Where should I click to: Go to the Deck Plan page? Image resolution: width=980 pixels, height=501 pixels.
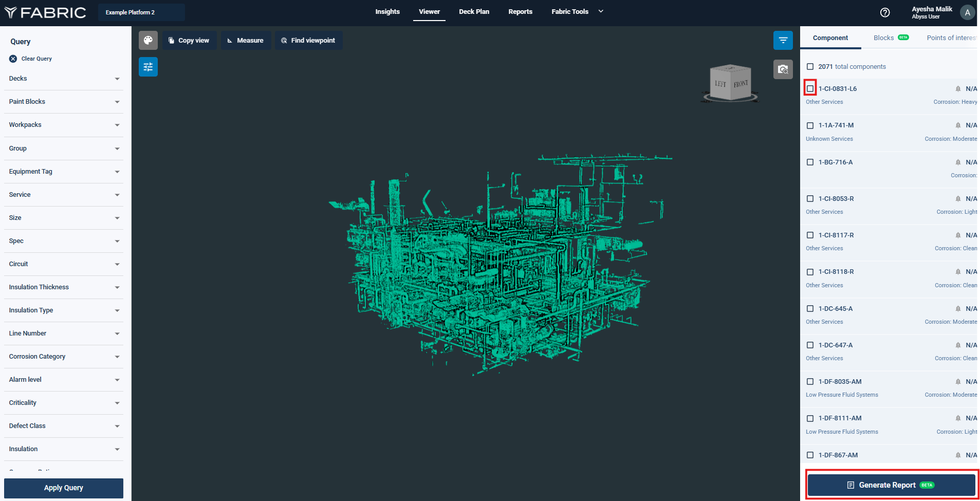474,12
